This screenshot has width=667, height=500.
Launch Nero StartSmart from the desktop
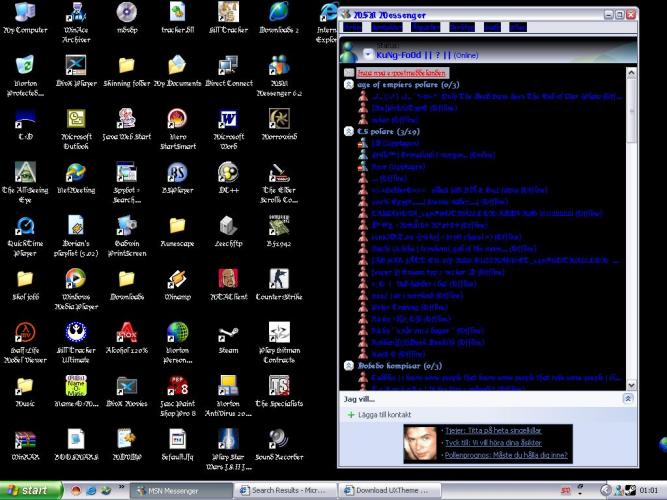176,122
